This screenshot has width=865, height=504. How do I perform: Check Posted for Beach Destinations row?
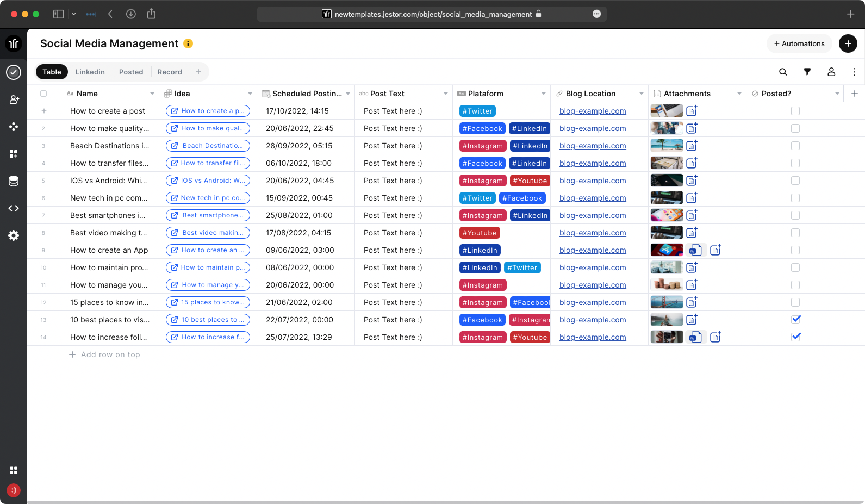[x=795, y=146]
